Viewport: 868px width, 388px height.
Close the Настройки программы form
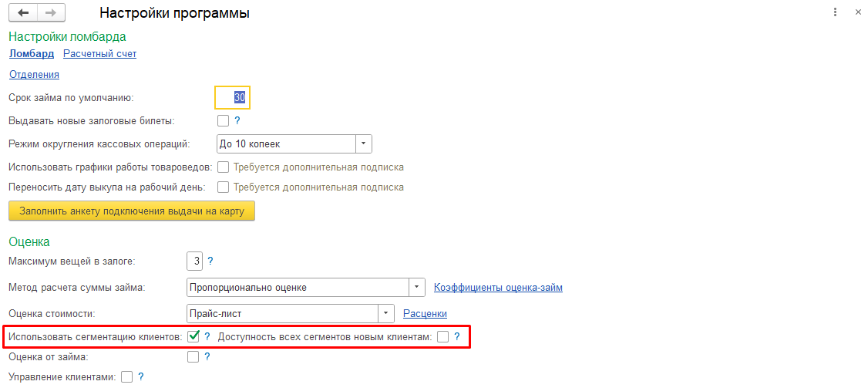(858, 12)
